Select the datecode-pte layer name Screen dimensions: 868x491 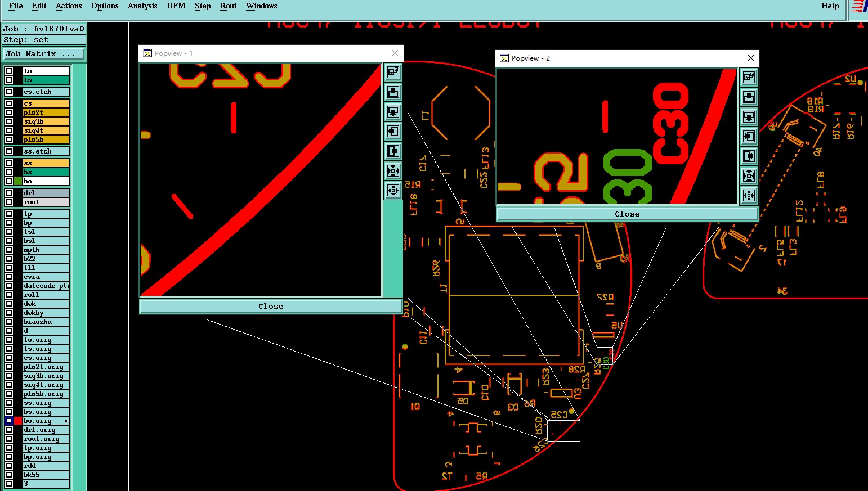coord(46,286)
